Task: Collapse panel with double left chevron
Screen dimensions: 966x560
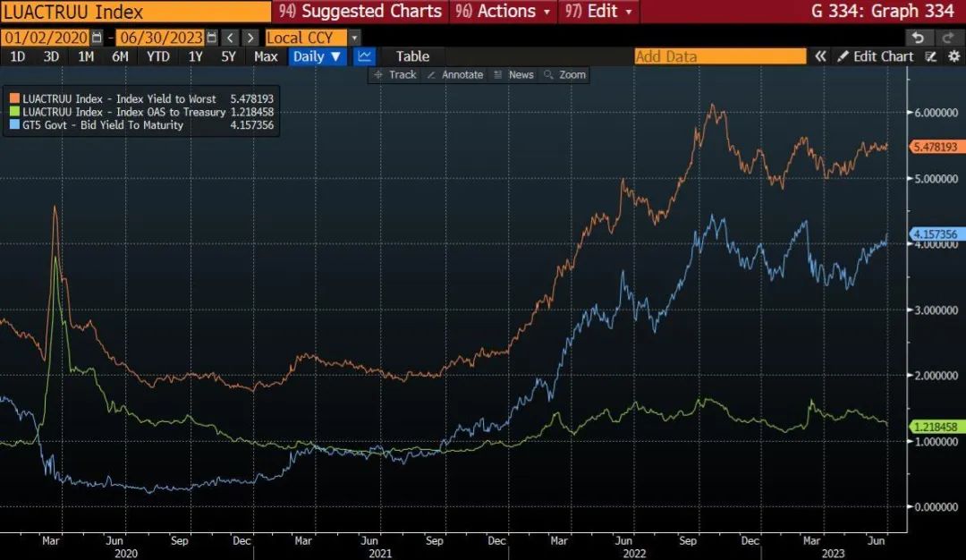Action: point(820,56)
